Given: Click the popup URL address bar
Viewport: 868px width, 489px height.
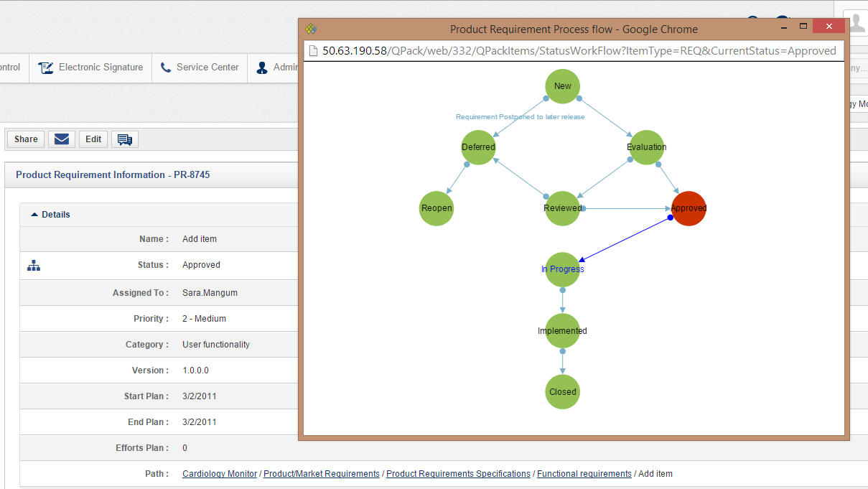Looking at the screenshot, I should (x=574, y=51).
